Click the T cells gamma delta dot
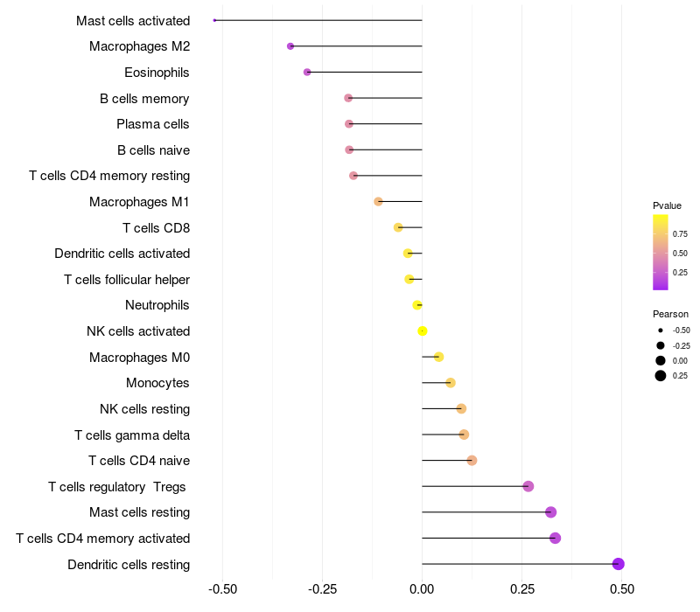Screen dimensions: 700x612 point(464,435)
